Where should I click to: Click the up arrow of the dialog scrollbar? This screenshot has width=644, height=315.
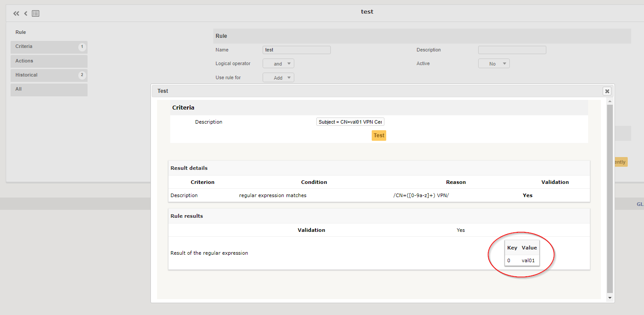point(610,101)
